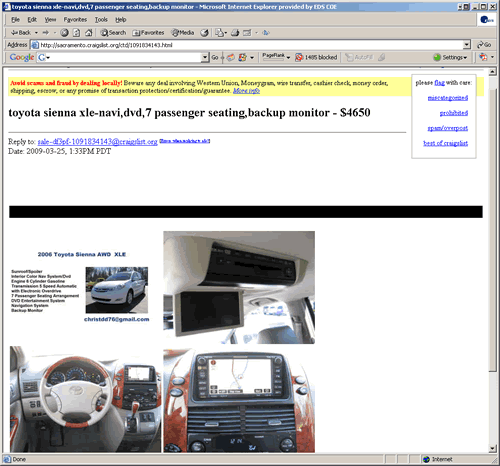
Task: Expand the Back button history dropdown
Action: (x=36, y=33)
